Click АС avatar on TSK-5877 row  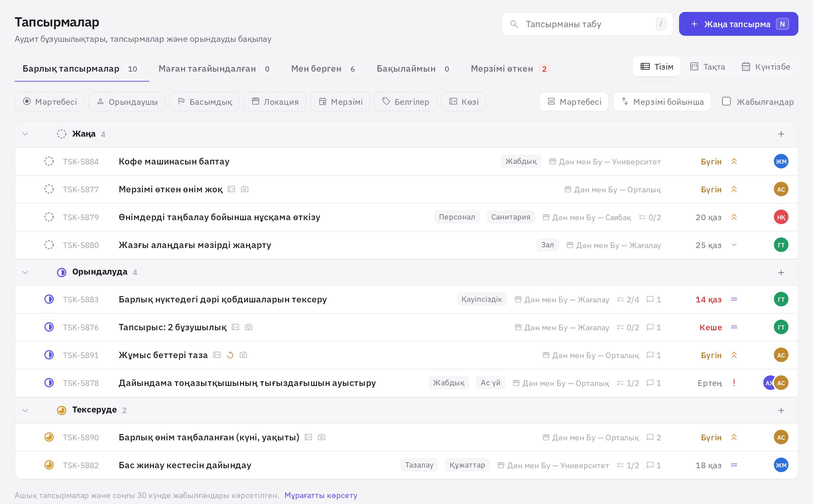(x=781, y=189)
